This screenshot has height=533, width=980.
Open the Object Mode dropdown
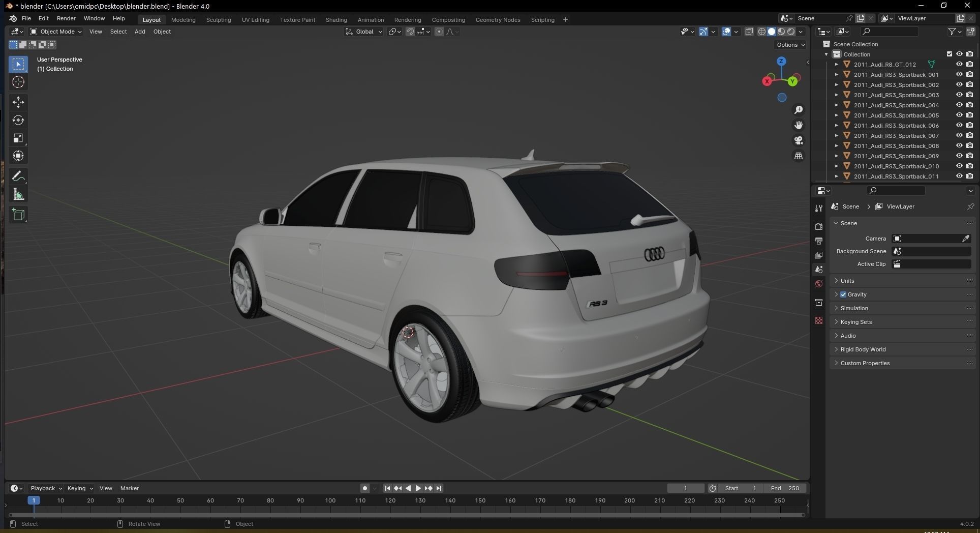coord(56,32)
